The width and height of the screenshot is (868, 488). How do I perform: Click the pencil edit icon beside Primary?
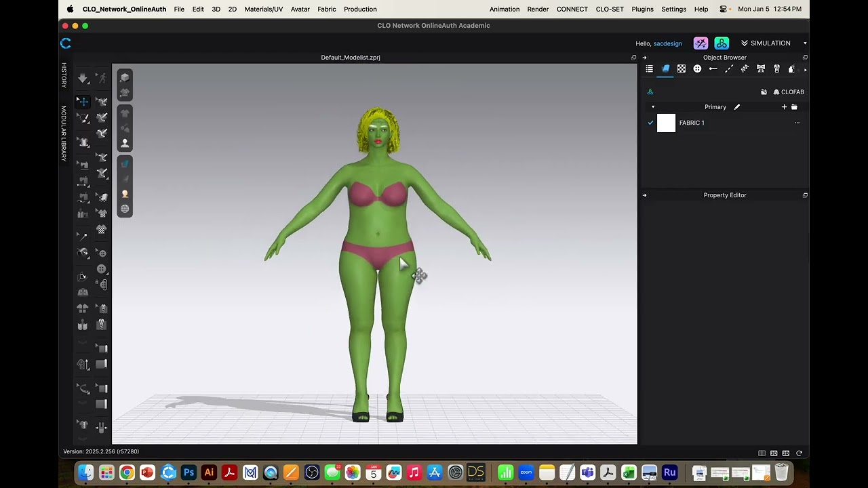point(737,107)
